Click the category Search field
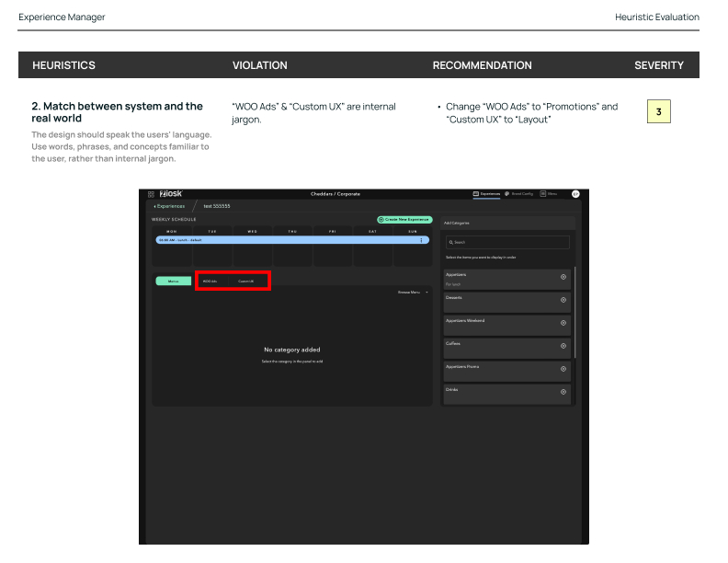Viewport: 728px width, 563px height. coord(506,242)
